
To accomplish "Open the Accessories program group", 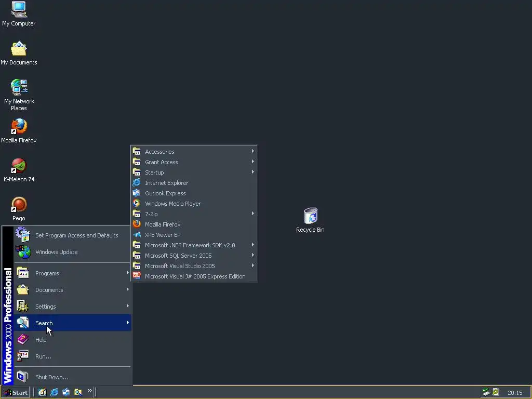I will 194,152.
